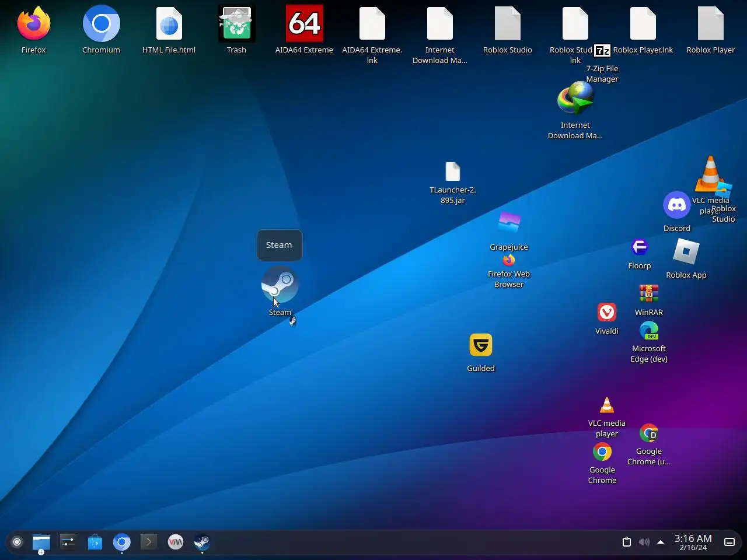Open the clipboard tray icon
The image size is (747, 560).
627,542
